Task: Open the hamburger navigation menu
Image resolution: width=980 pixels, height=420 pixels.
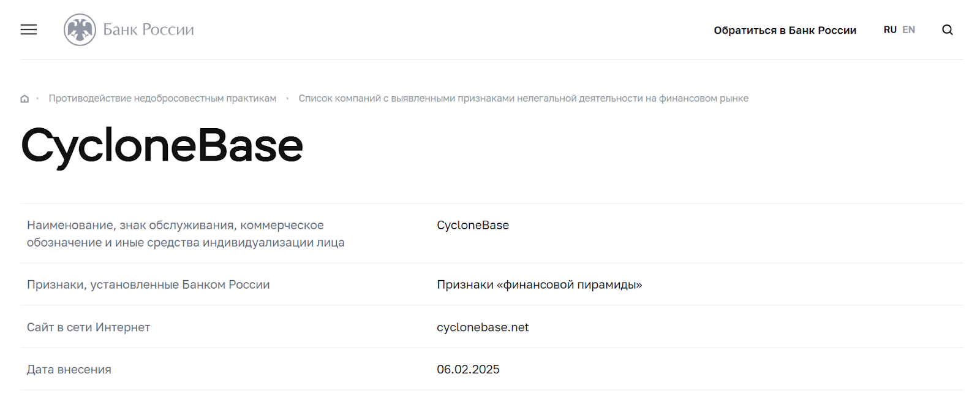Action: tap(29, 29)
